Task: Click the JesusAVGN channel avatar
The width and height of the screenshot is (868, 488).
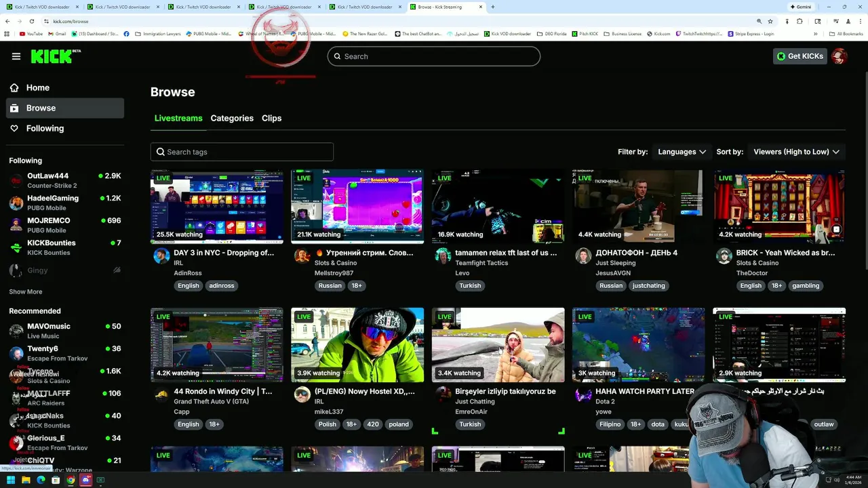Action: [x=583, y=256]
